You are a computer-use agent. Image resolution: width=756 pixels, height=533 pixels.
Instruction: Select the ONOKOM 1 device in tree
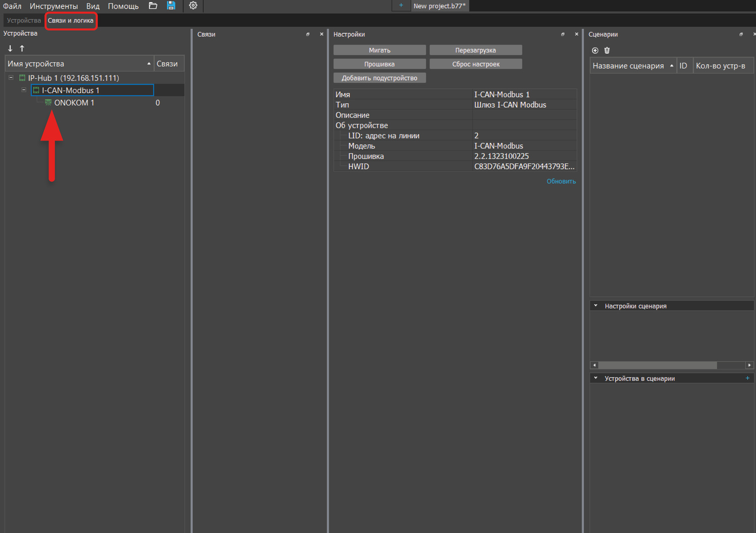click(x=74, y=103)
